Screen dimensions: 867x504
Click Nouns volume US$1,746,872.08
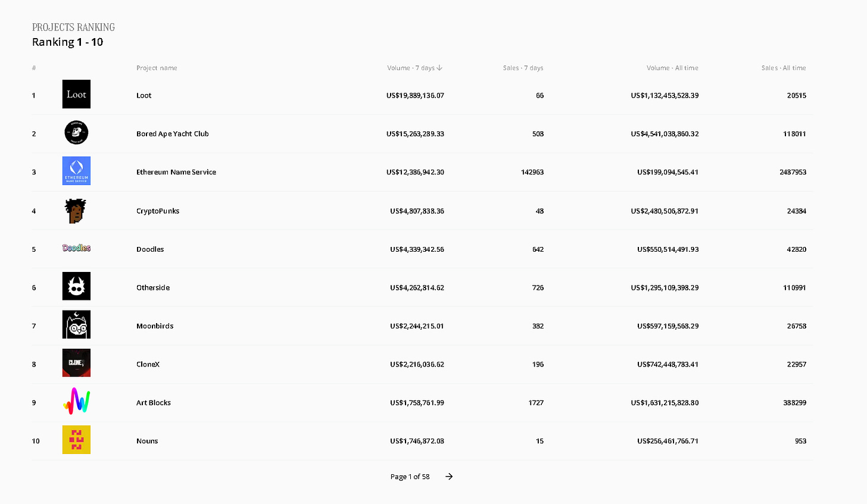417,441
